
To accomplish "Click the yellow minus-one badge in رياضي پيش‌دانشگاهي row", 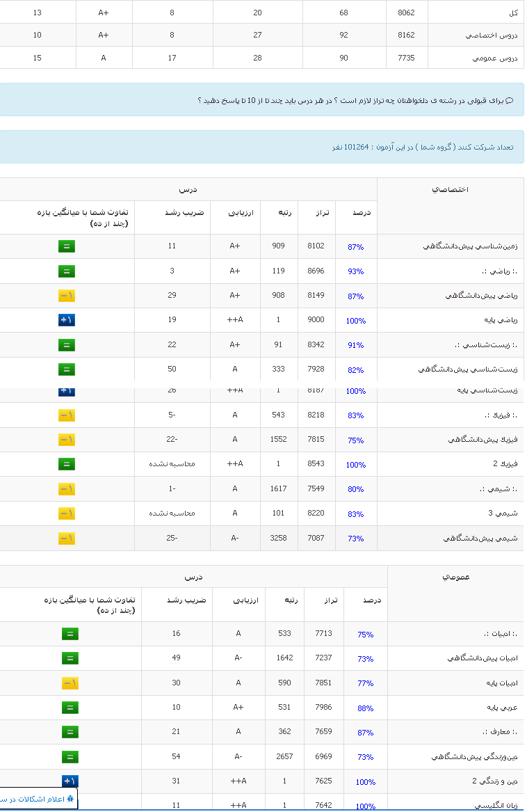I will [67, 296].
